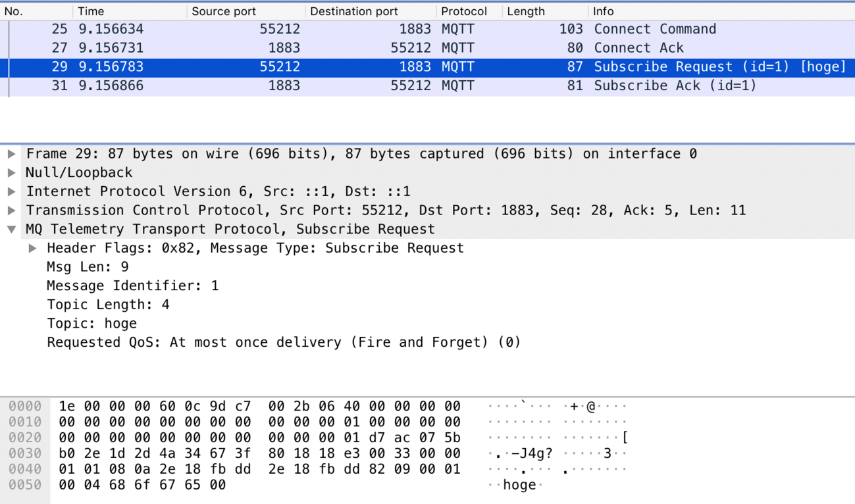
Task: Select the Subscribe Ack (id=1) packet
Action: click(x=428, y=86)
